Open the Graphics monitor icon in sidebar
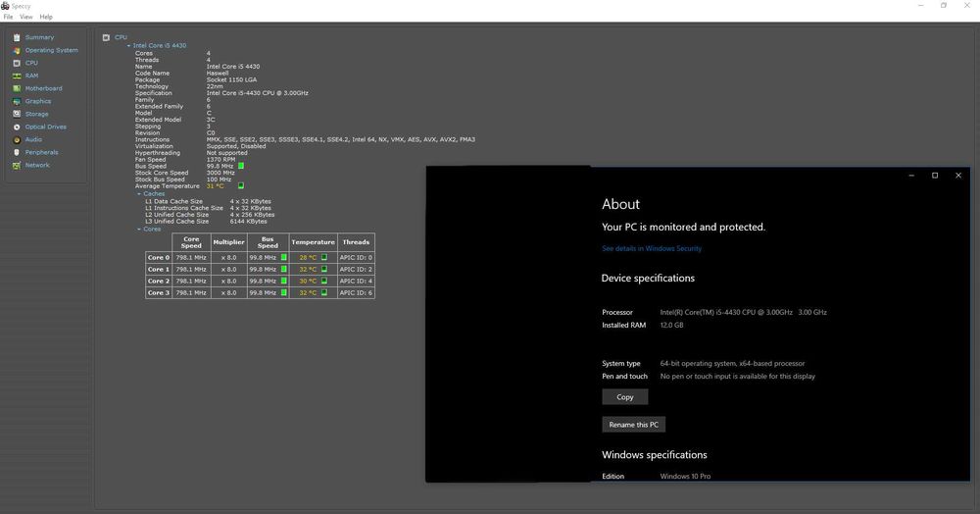The image size is (980, 514). click(x=17, y=101)
